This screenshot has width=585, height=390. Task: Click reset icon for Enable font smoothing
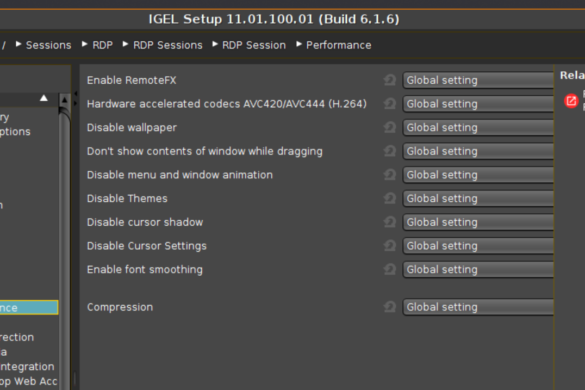390,269
